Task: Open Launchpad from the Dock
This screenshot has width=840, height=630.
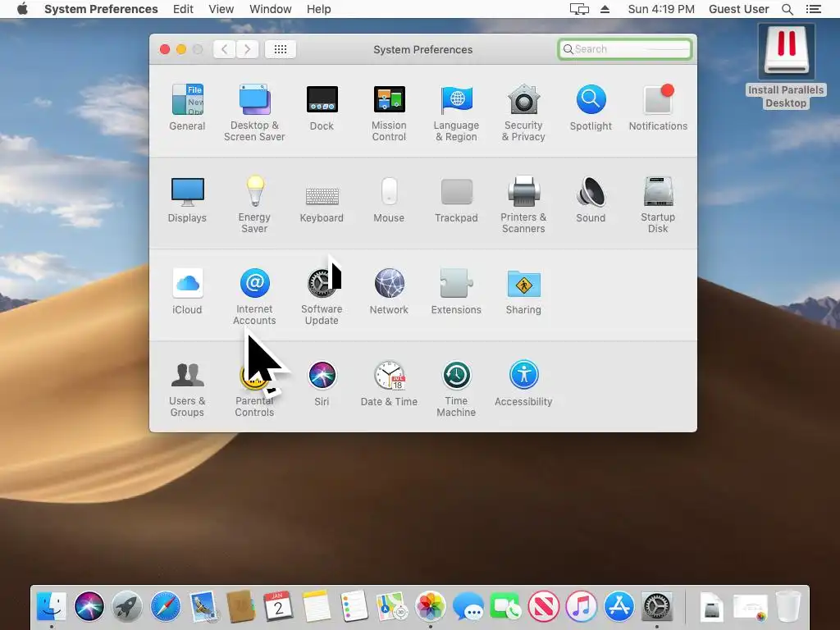Action: pyautogui.click(x=127, y=606)
